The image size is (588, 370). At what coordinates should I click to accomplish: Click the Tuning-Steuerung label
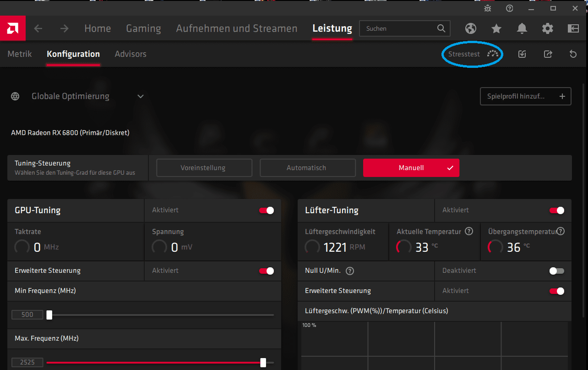43,163
